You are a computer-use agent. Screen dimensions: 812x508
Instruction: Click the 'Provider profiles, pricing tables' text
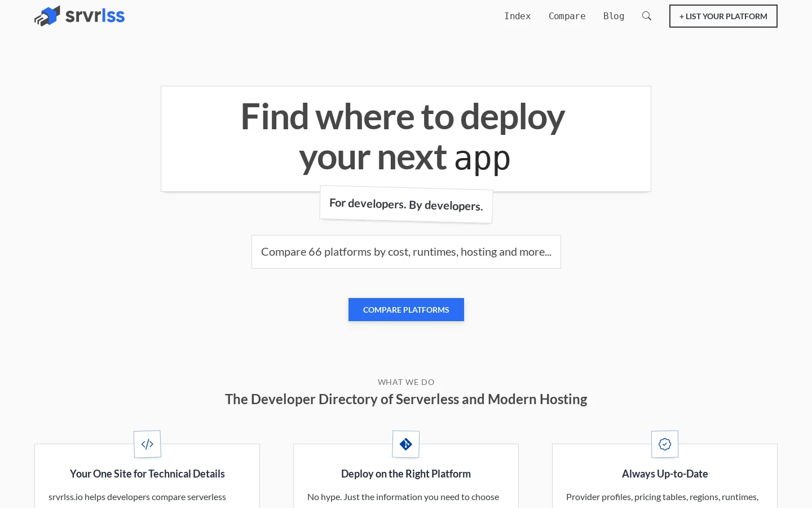(x=663, y=497)
